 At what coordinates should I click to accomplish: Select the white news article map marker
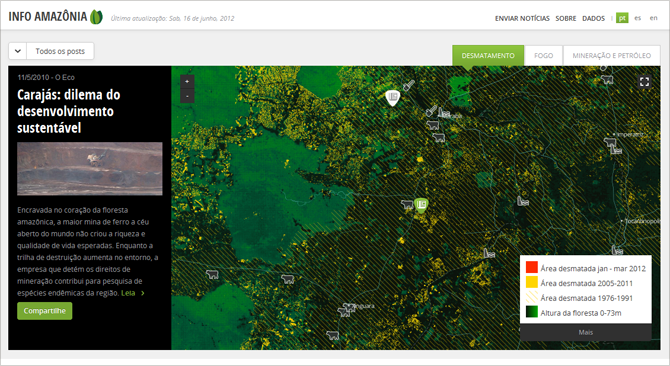coord(392,98)
